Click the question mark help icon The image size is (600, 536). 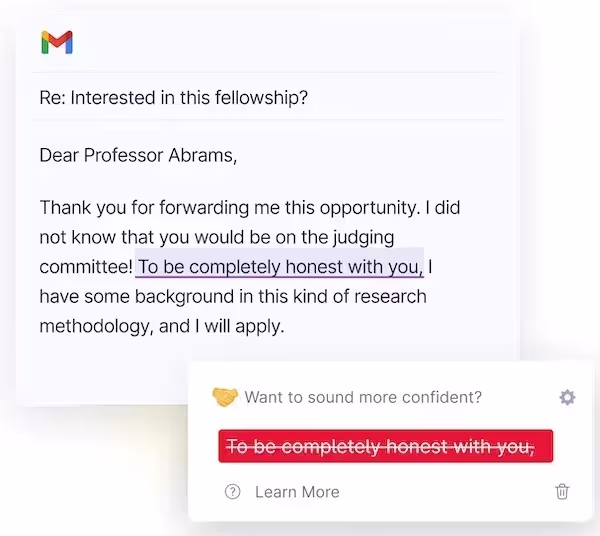233,491
